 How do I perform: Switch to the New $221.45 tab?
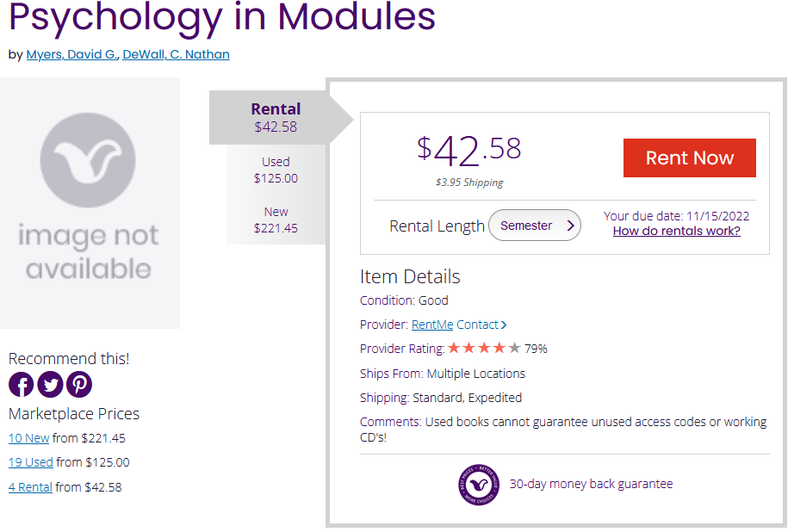coord(276,220)
